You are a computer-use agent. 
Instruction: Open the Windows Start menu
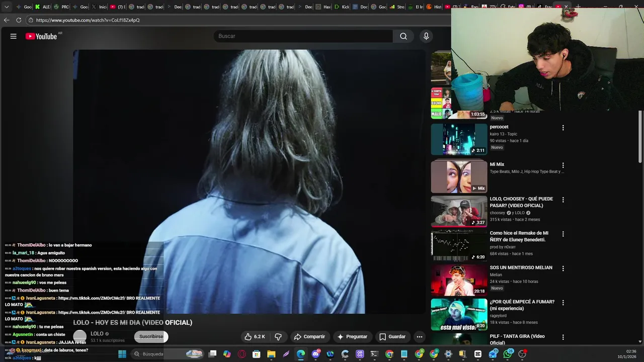122,354
